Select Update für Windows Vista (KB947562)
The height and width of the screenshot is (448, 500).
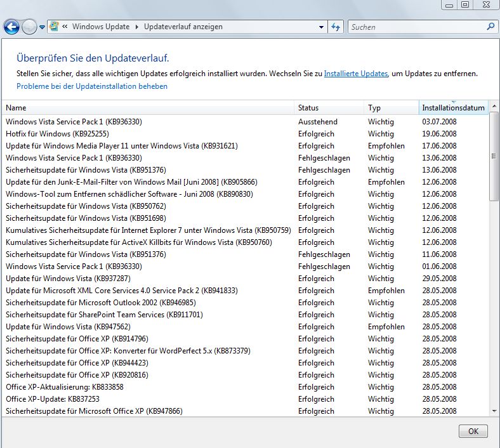click(245, 327)
